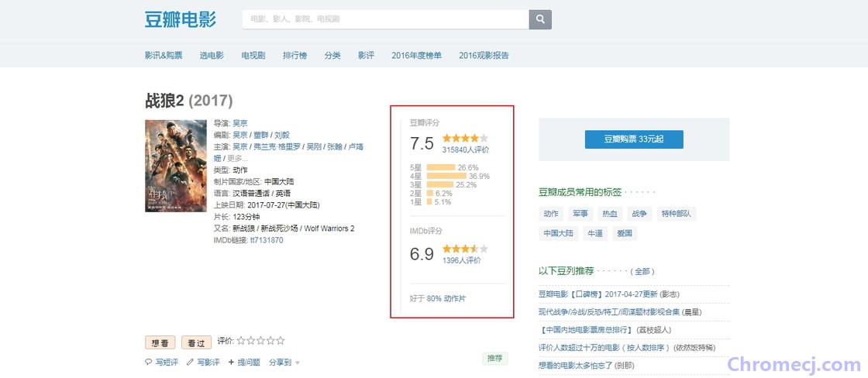Open the 1396人评价 IMDb ratings link
The image size is (868, 378).
click(x=462, y=260)
